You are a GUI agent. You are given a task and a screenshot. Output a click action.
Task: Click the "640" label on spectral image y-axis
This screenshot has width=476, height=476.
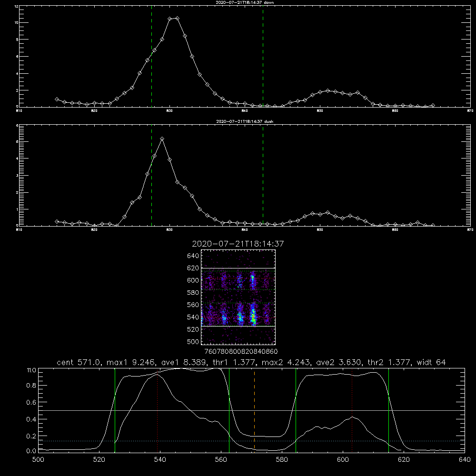tap(193, 256)
